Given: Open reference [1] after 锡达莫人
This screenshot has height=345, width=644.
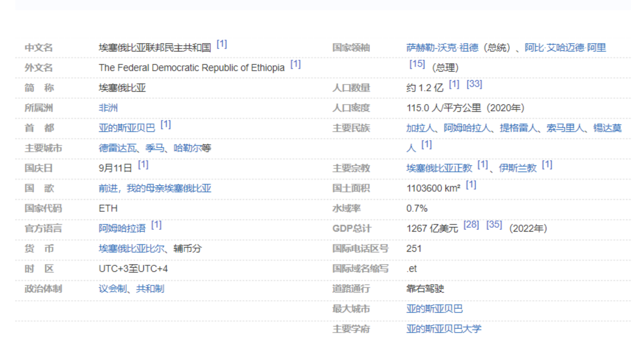Looking at the screenshot, I should click(x=426, y=145).
